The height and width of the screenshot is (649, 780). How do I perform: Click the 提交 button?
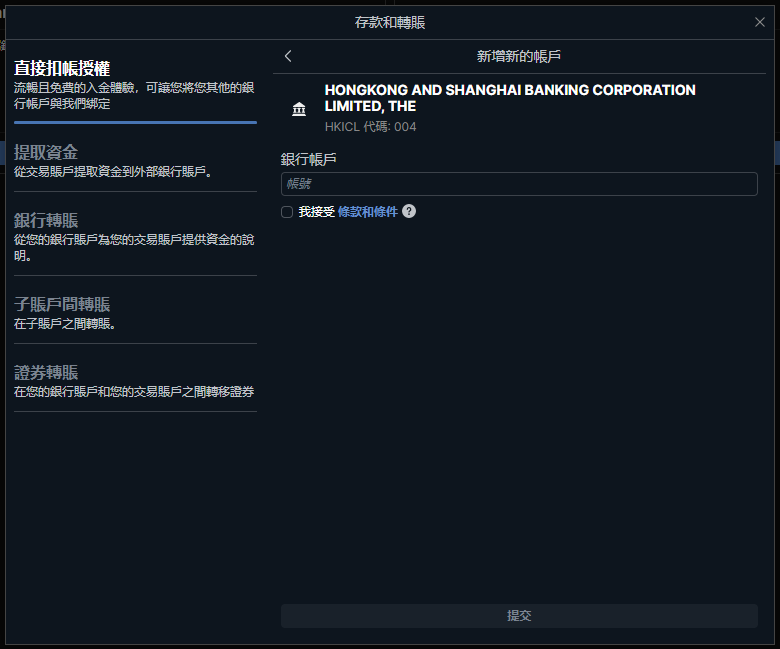(519, 616)
